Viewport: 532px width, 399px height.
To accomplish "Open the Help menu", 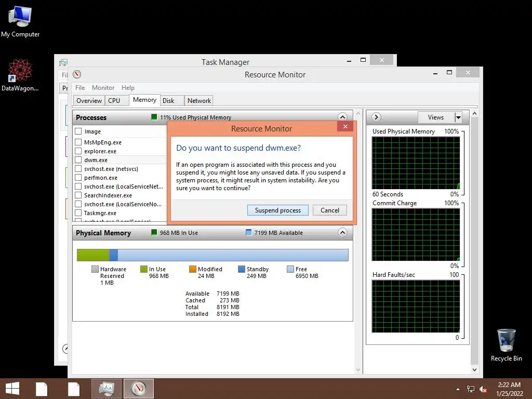I will coord(128,87).
